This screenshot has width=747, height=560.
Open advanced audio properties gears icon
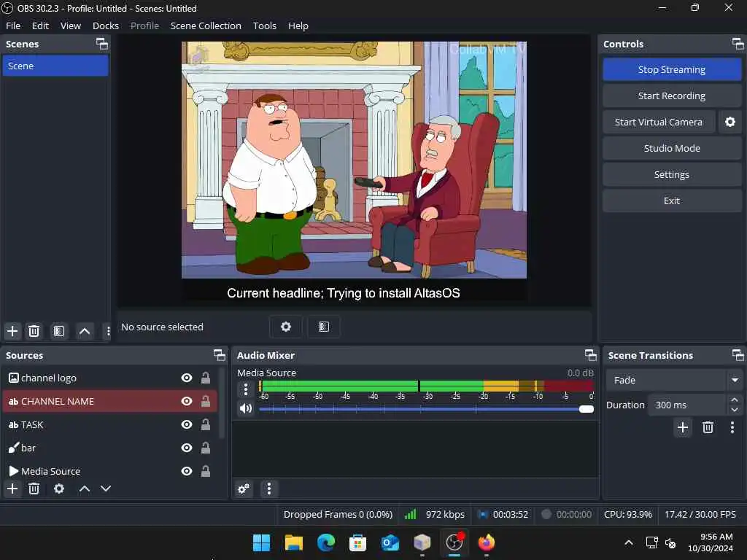244,489
